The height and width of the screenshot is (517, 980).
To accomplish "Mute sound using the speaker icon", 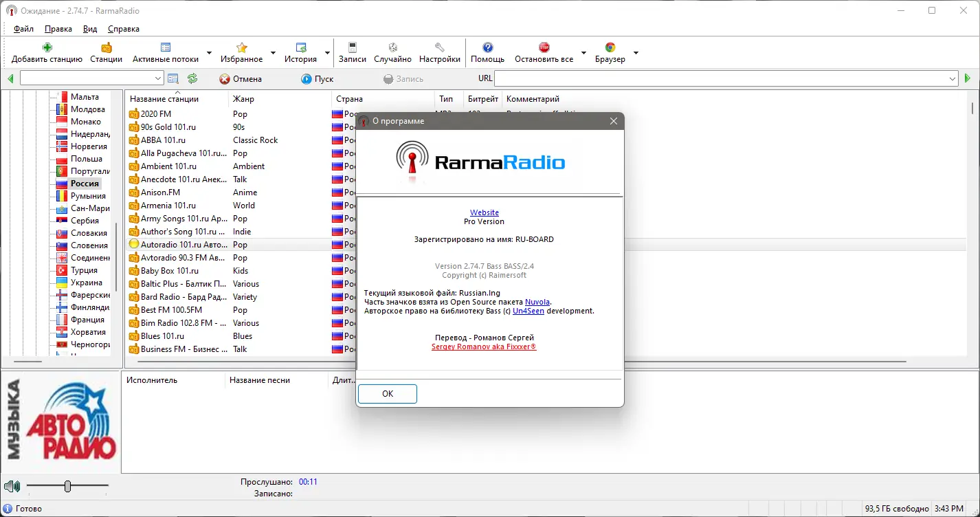I will point(12,487).
